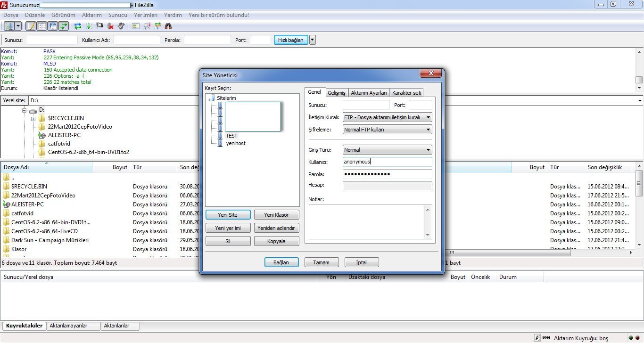The width and height of the screenshot is (644, 343).
Task: Open the İletişim Kuralı dropdown
Action: pyautogui.click(x=388, y=117)
